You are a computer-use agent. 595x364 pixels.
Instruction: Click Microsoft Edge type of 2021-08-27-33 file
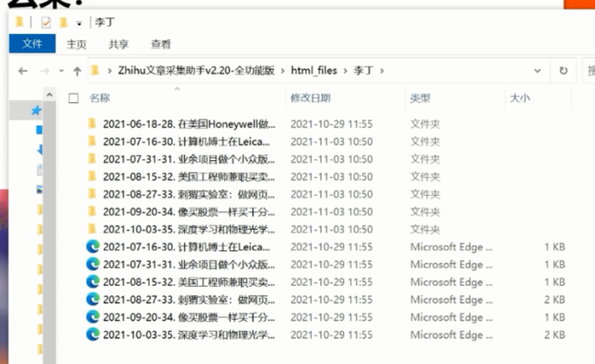pos(452,300)
